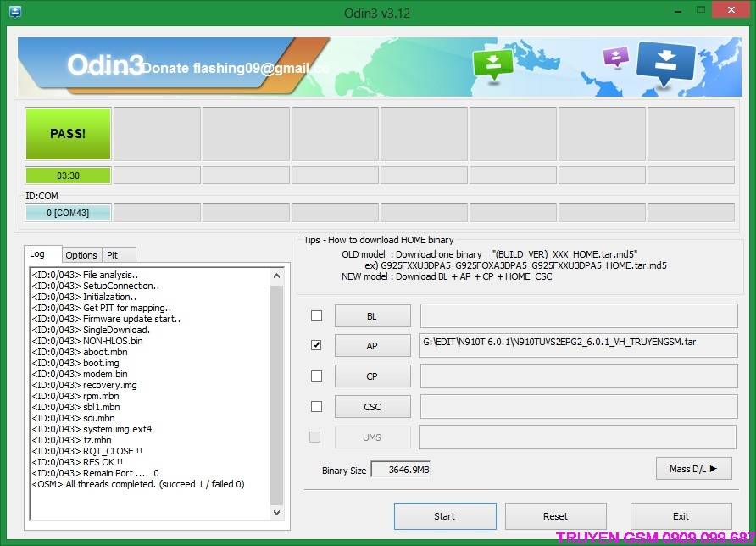756x546 pixels.
Task: Click log line 'recovery.img'
Action: [x=85, y=386]
